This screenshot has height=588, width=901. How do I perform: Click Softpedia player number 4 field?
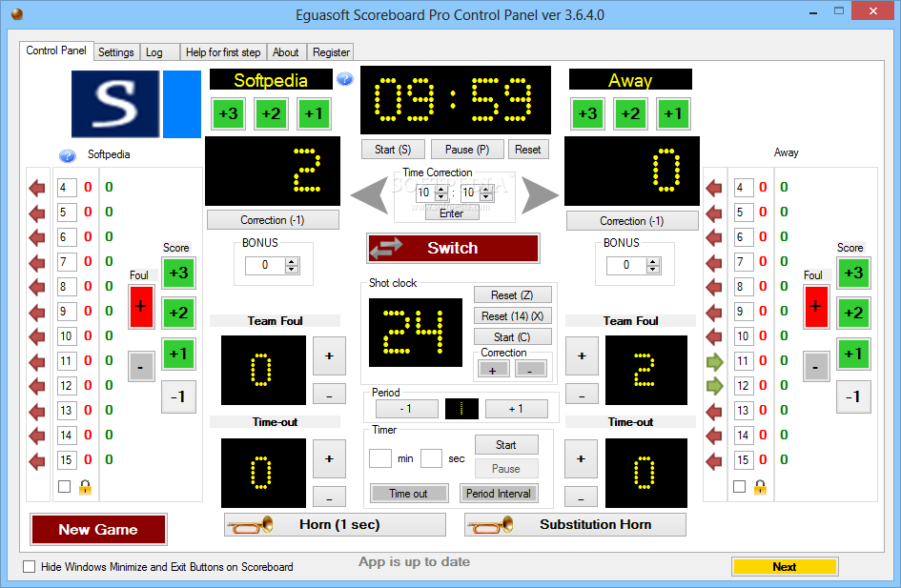(x=67, y=187)
